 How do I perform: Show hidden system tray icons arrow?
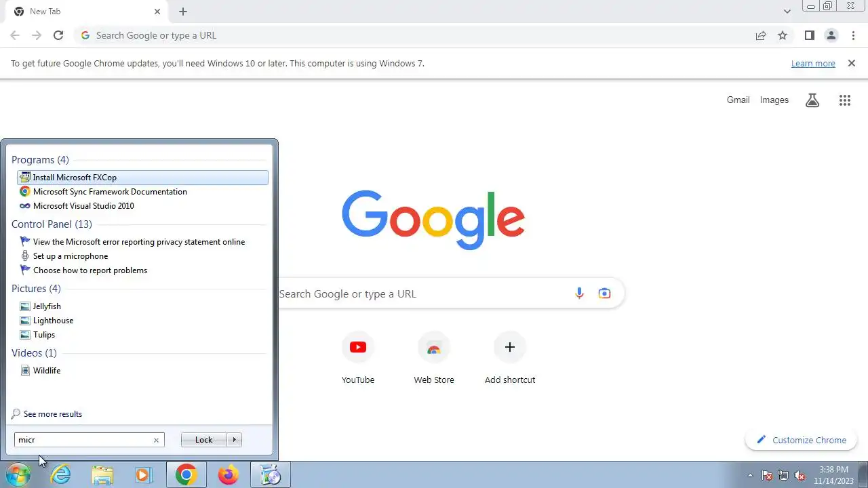click(x=750, y=475)
